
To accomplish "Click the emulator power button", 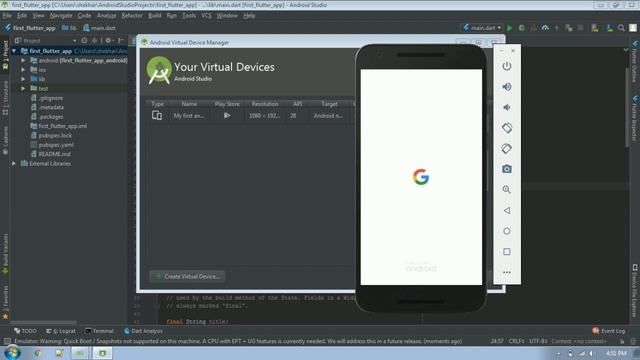I will pos(507,66).
